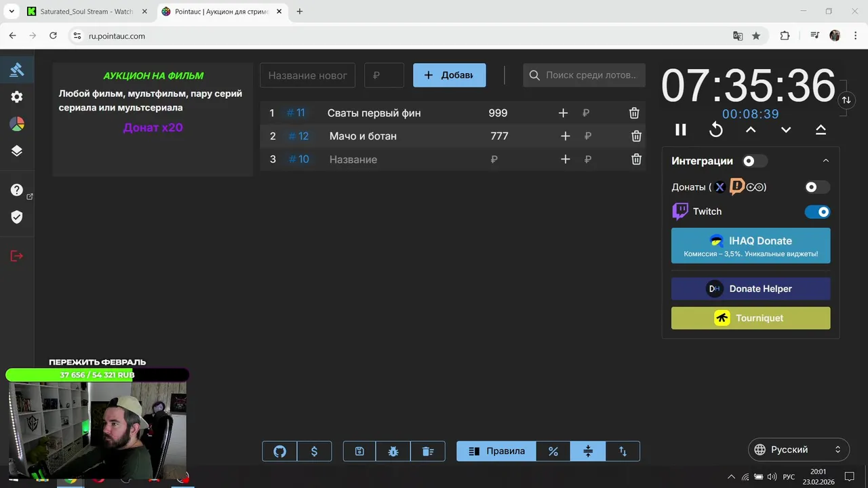Toggle the compact rows button
The height and width of the screenshot is (488, 868).
[x=588, y=451]
